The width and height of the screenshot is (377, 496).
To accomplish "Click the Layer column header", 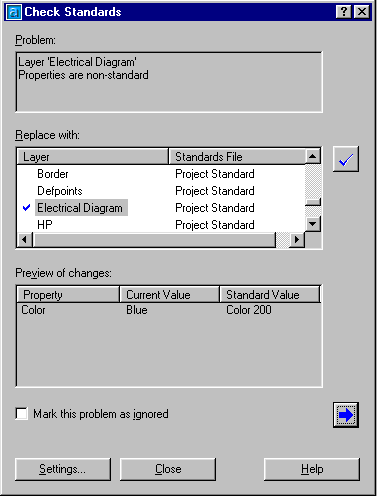I will [93, 157].
